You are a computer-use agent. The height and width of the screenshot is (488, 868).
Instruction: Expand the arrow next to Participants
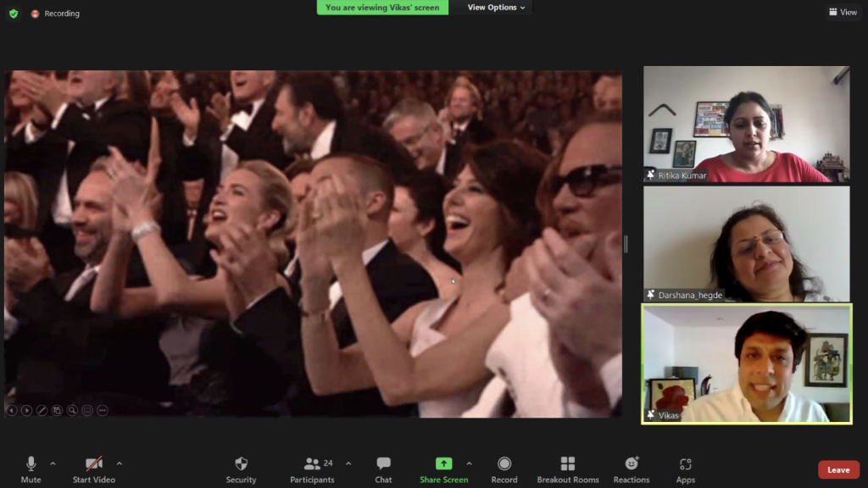tap(348, 463)
